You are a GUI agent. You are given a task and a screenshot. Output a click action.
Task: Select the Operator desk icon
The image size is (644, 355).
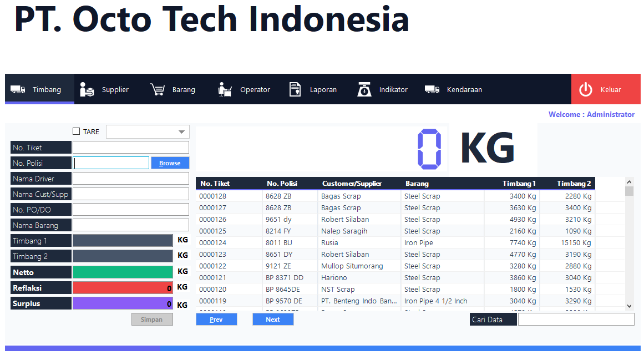point(225,89)
